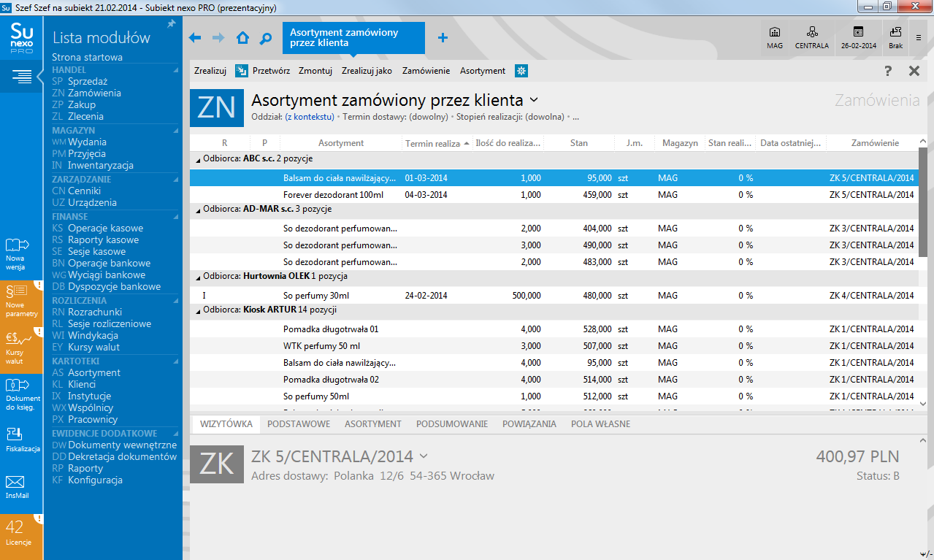The height and width of the screenshot is (560, 934).
Task: Toggle the module list hamburger button
Action: coord(21,76)
